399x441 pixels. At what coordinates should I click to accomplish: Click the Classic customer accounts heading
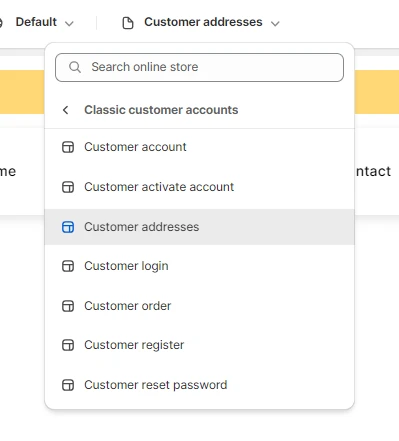tap(161, 110)
